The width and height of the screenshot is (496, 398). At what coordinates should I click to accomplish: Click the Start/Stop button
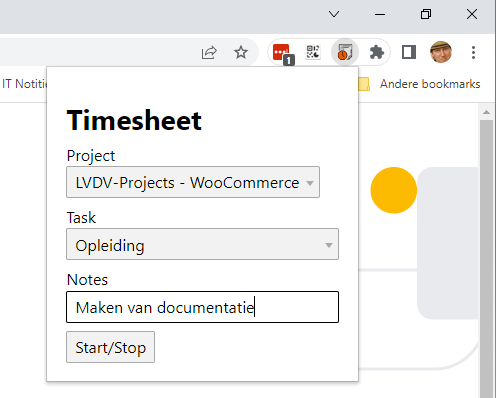(110, 347)
